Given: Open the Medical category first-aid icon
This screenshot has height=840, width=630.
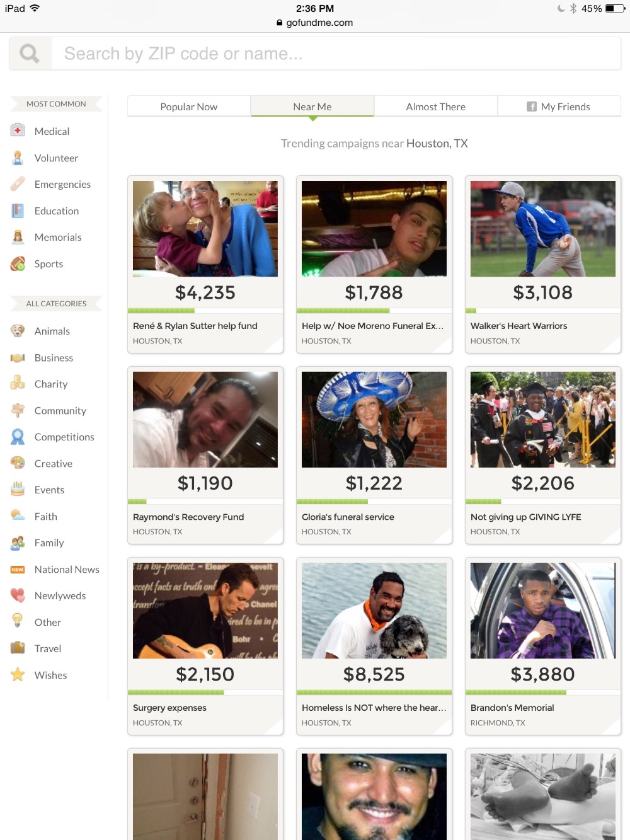Looking at the screenshot, I should pos(18,130).
